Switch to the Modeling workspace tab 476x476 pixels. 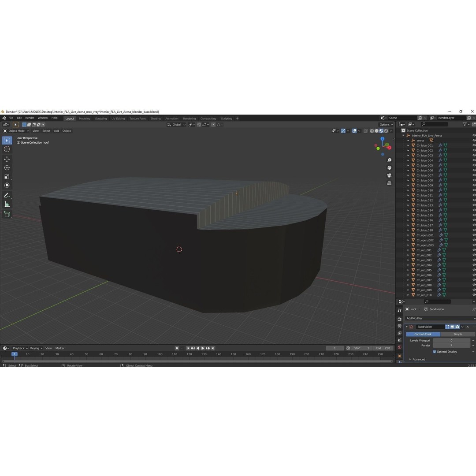click(84, 118)
